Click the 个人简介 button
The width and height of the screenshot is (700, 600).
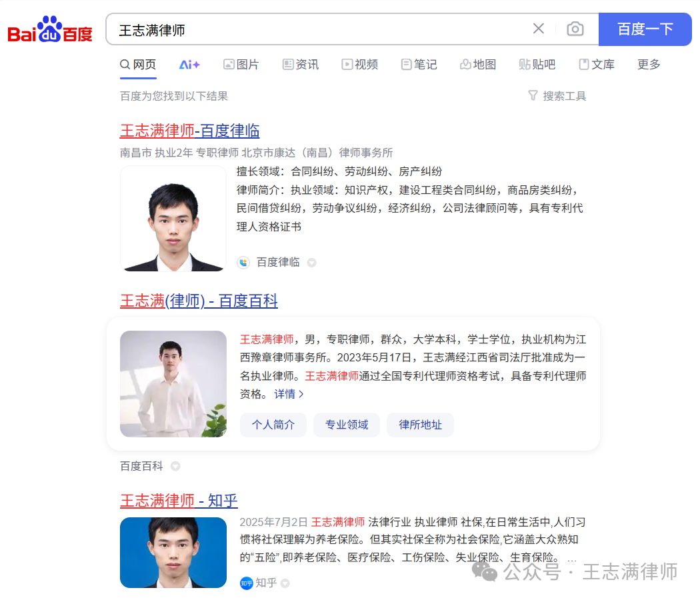click(x=273, y=425)
